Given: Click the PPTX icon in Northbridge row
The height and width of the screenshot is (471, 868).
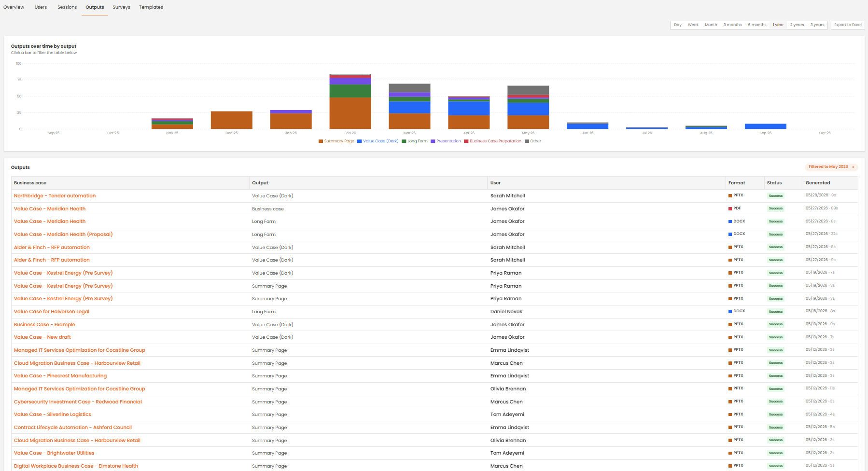Looking at the screenshot, I should [730, 195].
